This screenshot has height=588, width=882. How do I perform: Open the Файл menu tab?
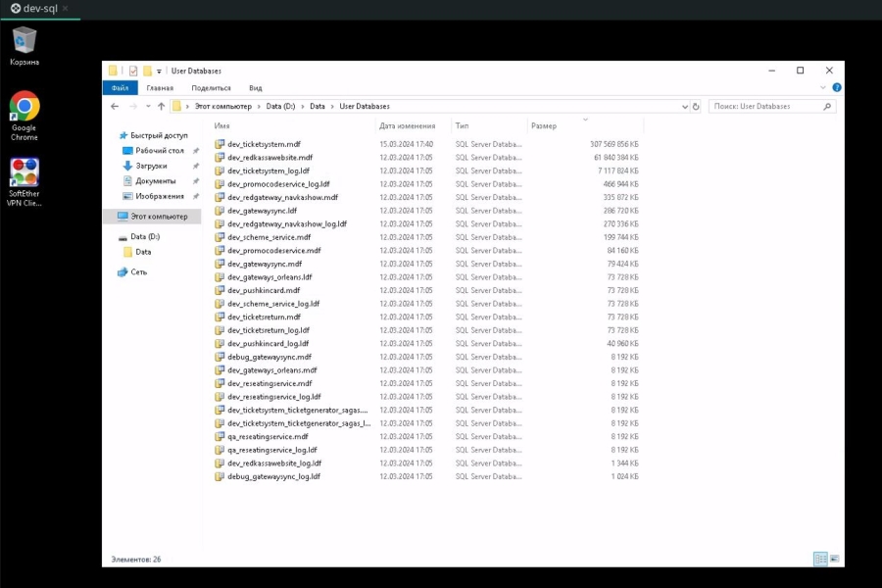[120, 87]
